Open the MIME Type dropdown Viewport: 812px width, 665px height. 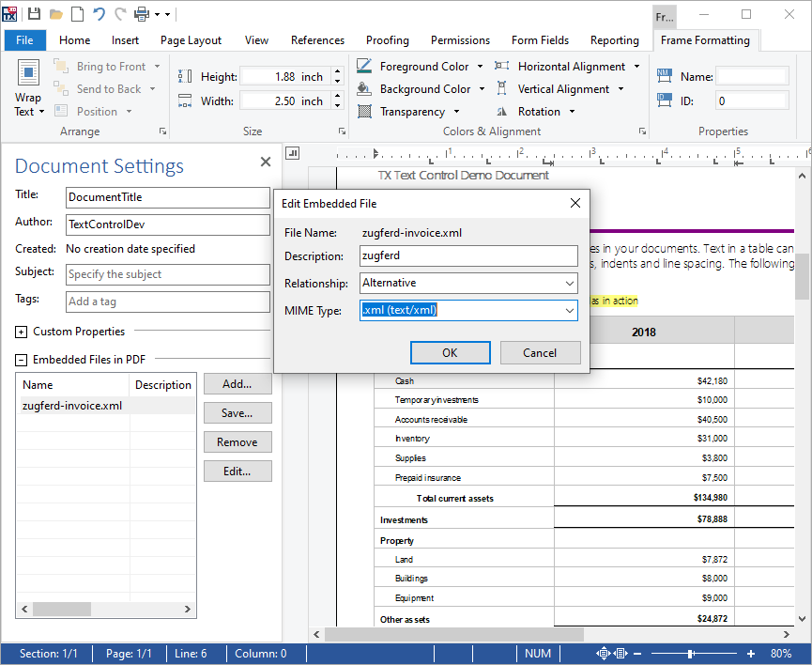[x=569, y=310]
